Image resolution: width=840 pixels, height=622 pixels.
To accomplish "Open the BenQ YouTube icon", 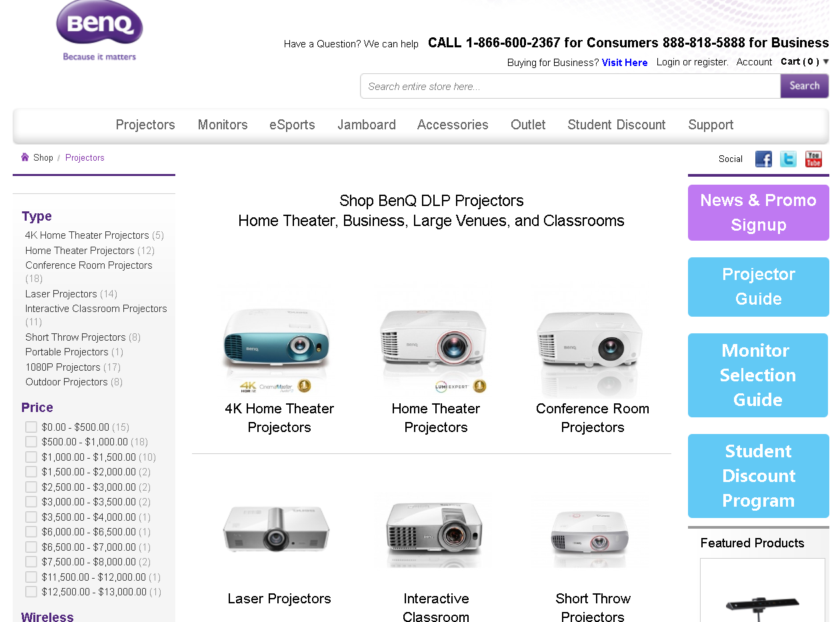I will click(813, 159).
